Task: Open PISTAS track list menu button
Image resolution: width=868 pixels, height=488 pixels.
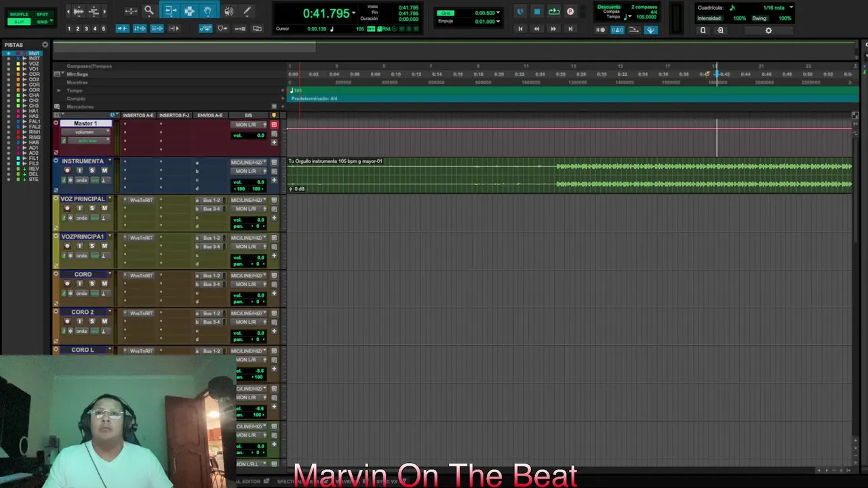Action: [45, 45]
